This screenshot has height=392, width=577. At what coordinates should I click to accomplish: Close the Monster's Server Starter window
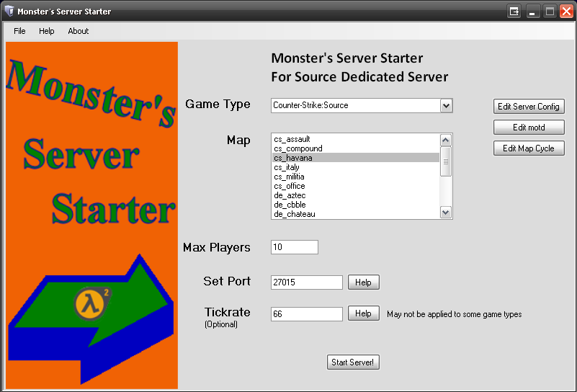pyautogui.click(x=567, y=12)
